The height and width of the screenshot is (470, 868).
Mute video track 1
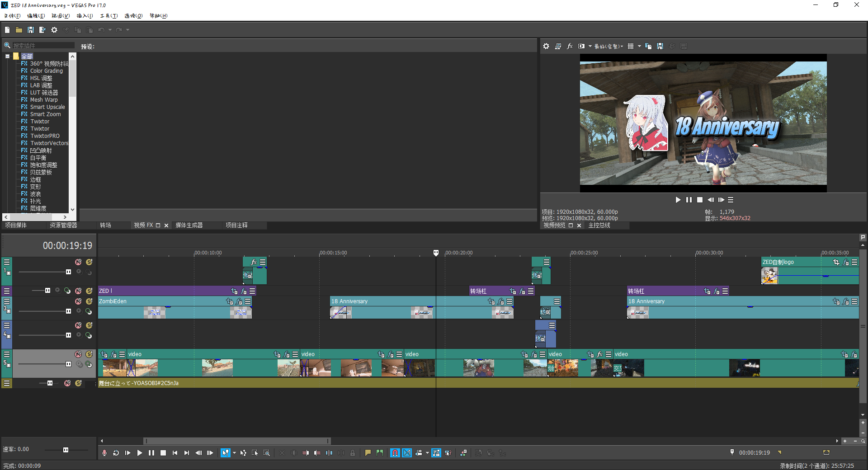point(78,262)
